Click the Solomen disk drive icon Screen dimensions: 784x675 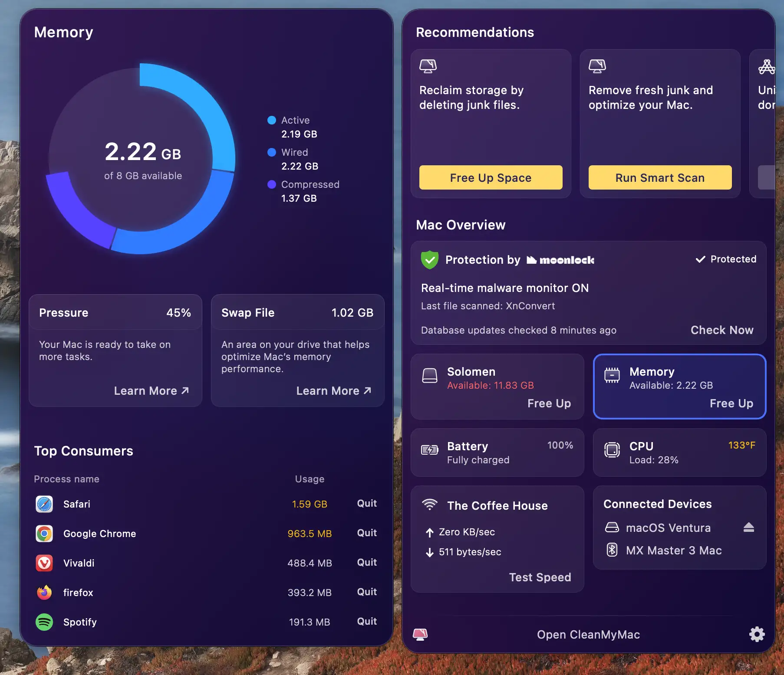(x=430, y=376)
